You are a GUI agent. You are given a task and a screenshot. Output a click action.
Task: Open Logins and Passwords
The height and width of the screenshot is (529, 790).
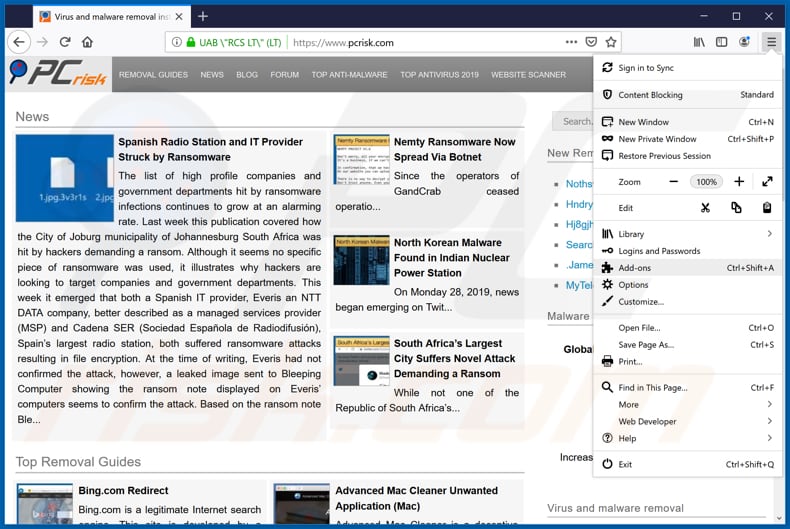click(x=687, y=251)
